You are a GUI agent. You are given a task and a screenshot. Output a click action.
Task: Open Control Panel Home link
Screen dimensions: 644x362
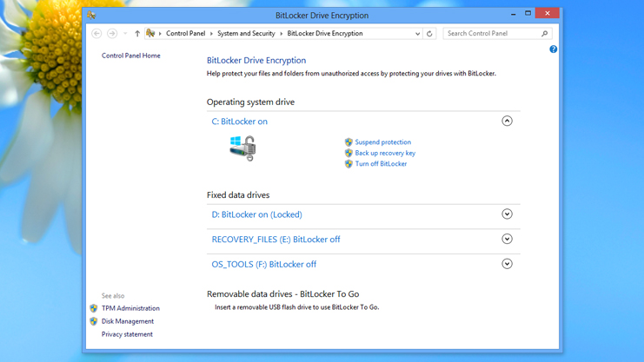pyautogui.click(x=131, y=56)
